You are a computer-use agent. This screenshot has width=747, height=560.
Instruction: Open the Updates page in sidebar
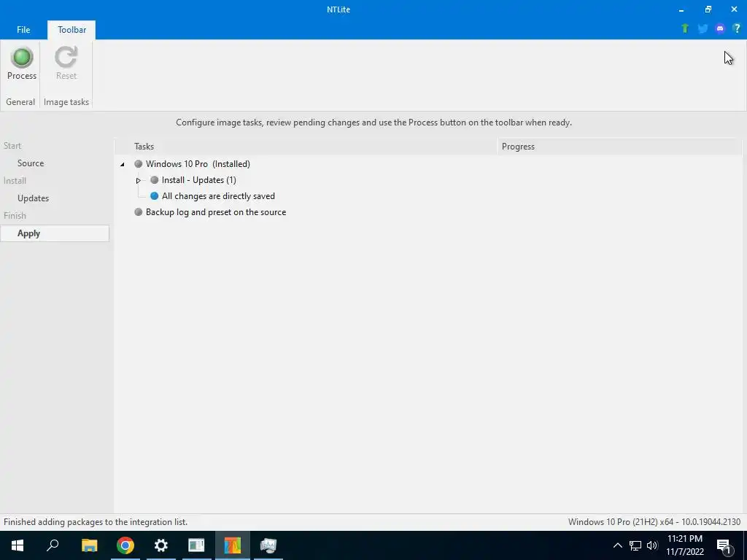tap(33, 198)
